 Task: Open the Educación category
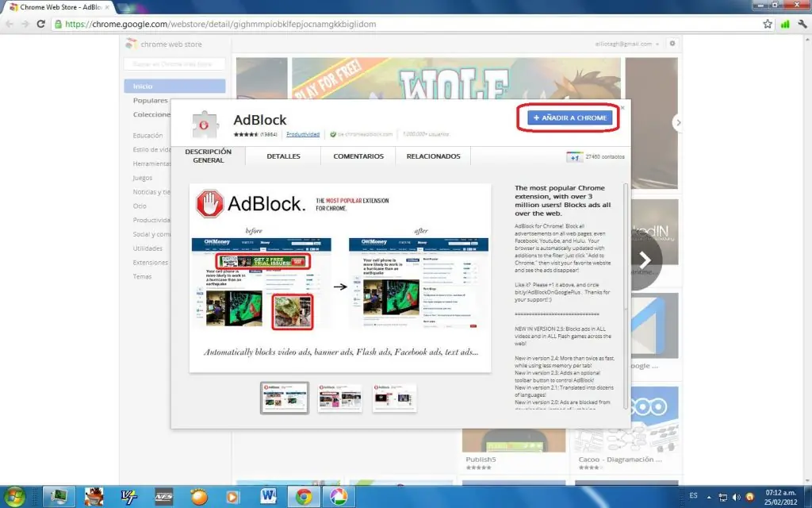click(147, 135)
